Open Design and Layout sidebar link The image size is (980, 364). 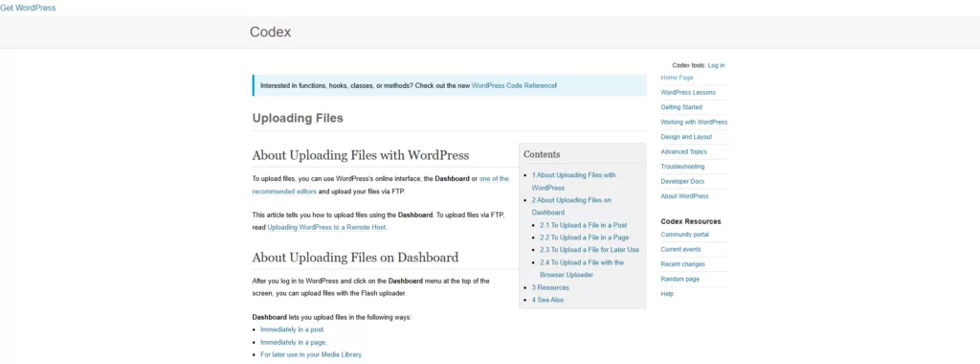686,137
